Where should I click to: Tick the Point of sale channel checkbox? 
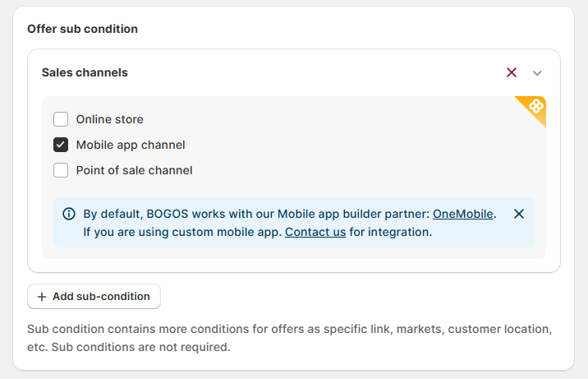pos(61,170)
